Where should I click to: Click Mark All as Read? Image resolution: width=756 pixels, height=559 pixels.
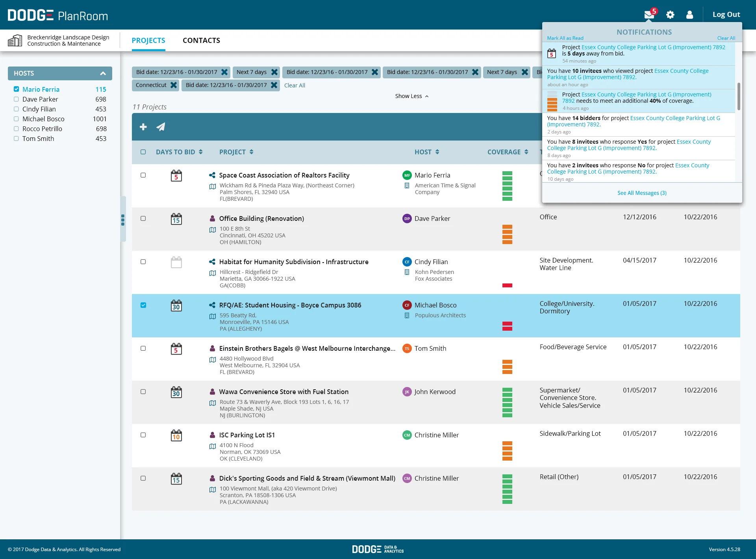point(565,38)
